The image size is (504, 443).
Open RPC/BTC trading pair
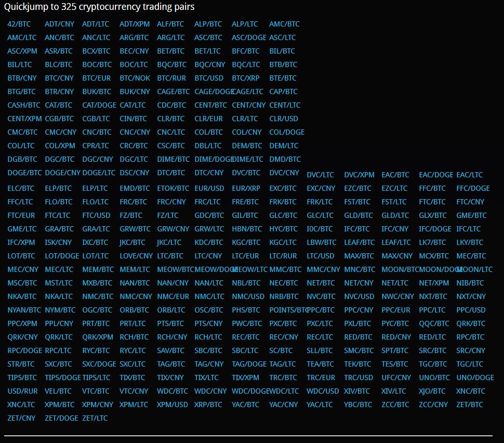pyautogui.click(x=470, y=337)
